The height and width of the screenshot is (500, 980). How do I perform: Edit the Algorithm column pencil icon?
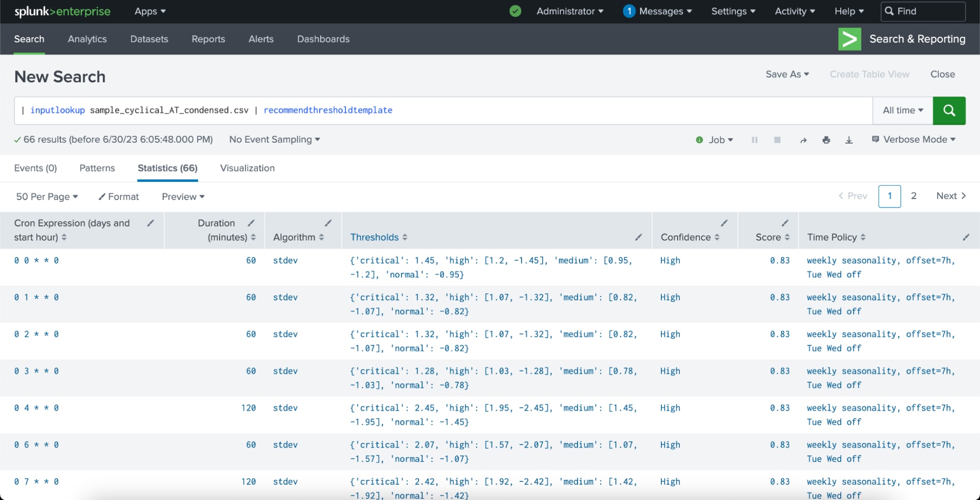coord(328,223)
